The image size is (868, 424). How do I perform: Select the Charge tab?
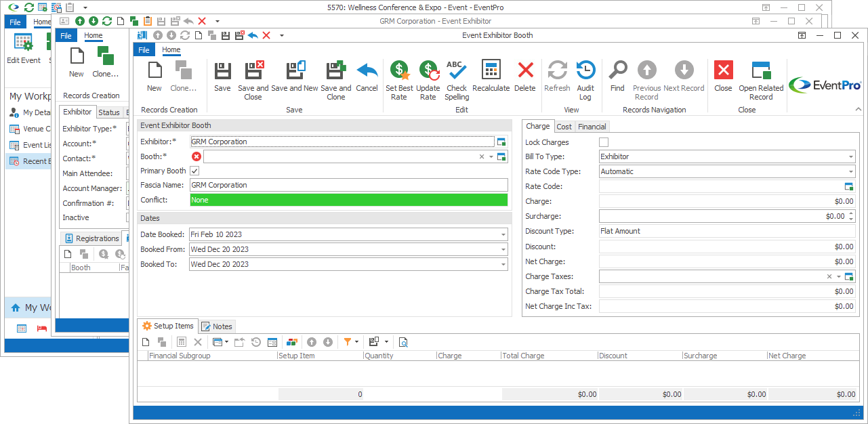(538, 126)
